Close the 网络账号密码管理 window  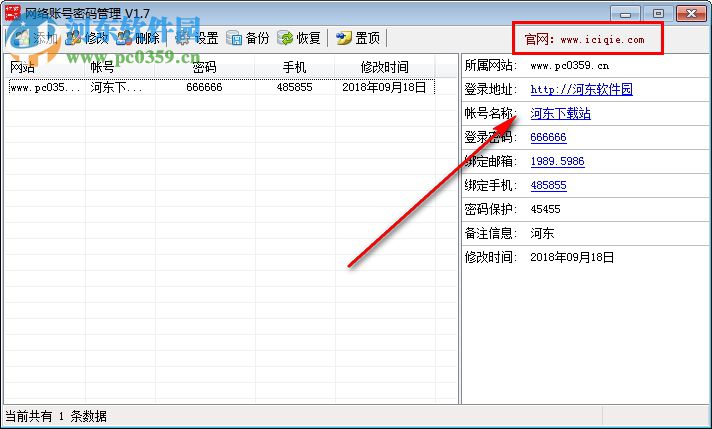click(691, 14)
